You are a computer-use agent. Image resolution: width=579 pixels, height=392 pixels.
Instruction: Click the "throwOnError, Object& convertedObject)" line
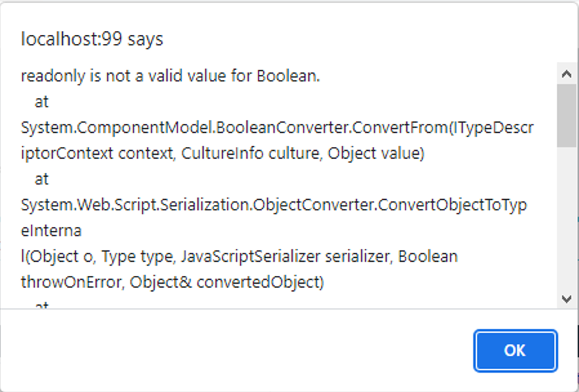[x=172, y=282]
